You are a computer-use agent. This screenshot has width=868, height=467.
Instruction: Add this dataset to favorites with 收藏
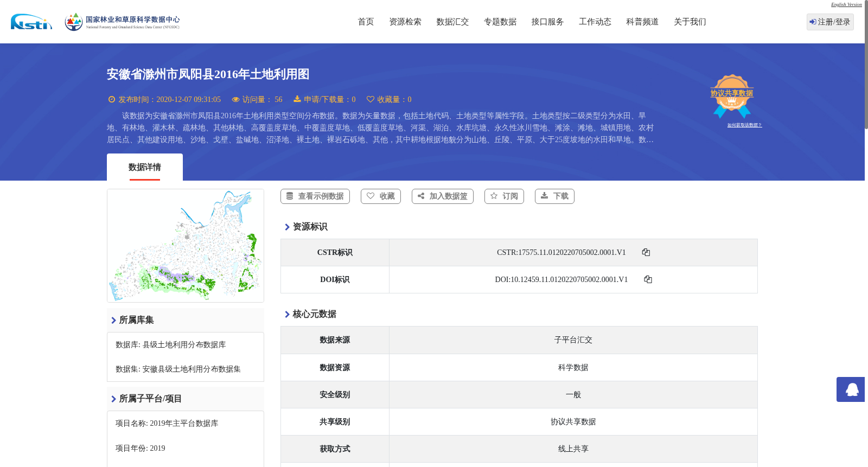(x=381, y=196)
